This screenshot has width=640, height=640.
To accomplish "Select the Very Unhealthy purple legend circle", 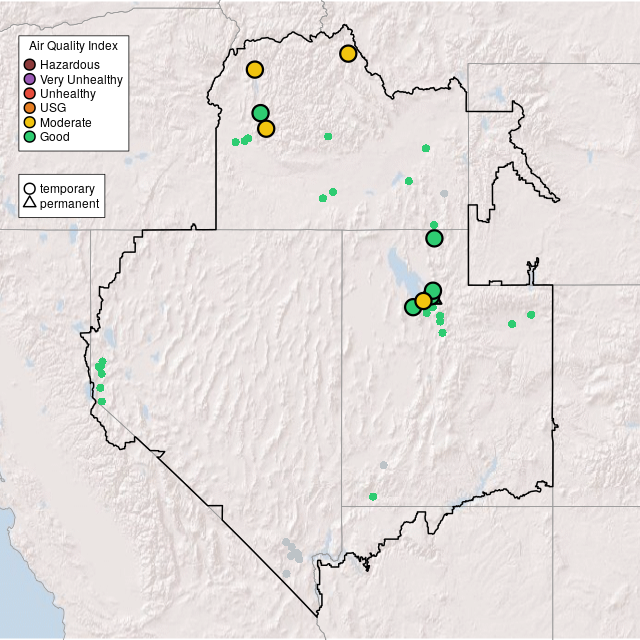I will [x=30, y=79].
